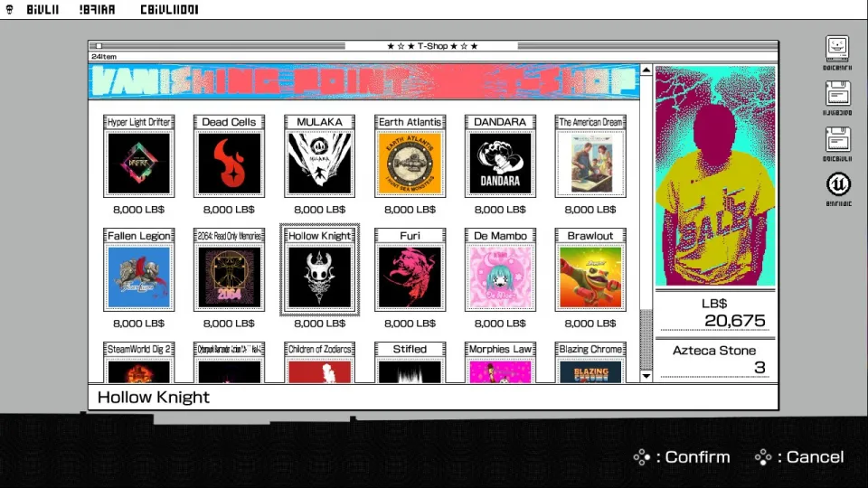This screenshot has height=488, width=868.
Task: Click the Unreal Engine logo desktop icon
Action: 837,184
